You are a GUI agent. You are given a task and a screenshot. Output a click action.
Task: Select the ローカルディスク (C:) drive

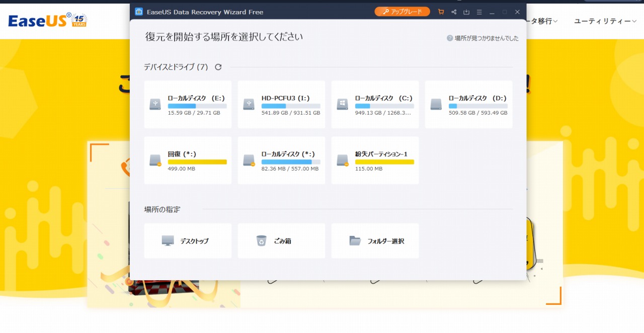[x=375, y=104]
